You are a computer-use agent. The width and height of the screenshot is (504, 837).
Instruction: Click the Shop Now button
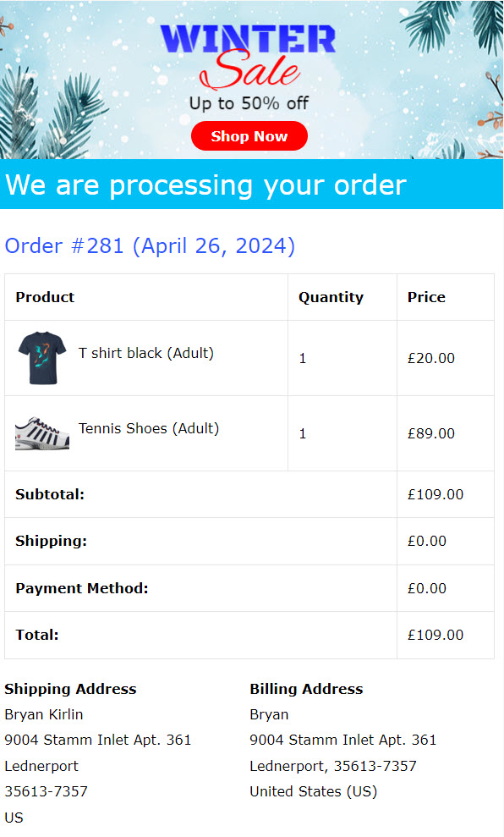pyautogui.click(x=249, y=136)
